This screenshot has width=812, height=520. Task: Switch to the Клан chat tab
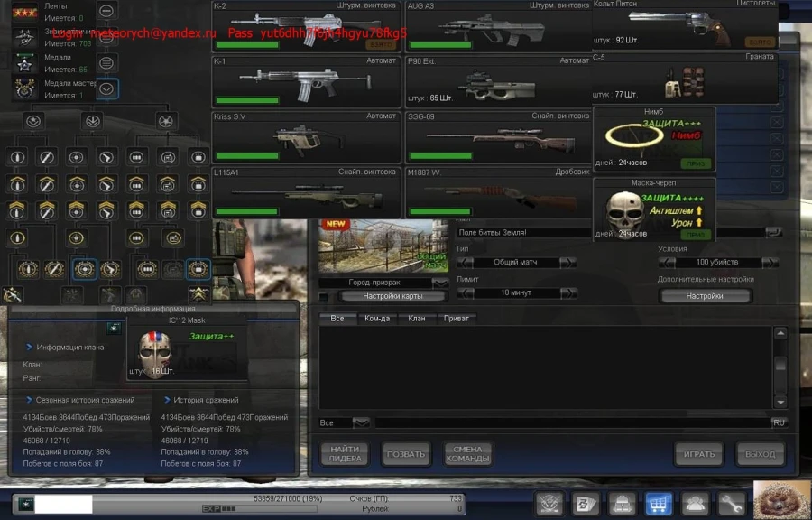point(416,319)
